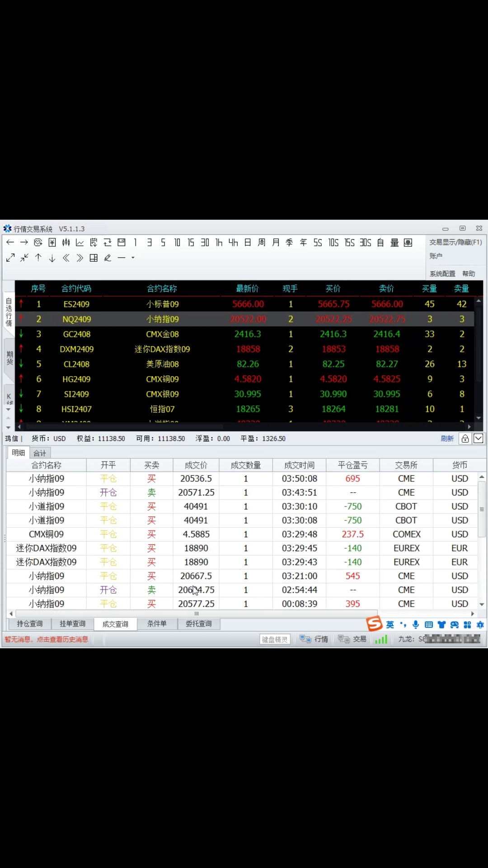This screenshot has width=488, height=868.
Task: Select the 30S seconds period
Action: click(x=366, y=242)
